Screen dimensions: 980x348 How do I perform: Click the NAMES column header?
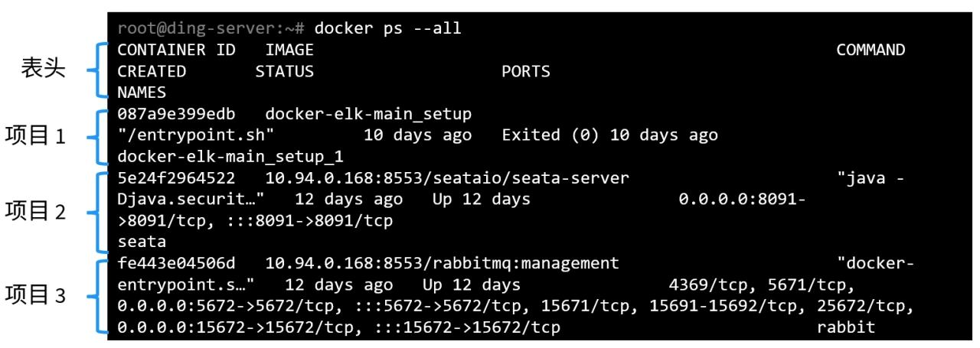pyautogui.click(x=142, y=93)
